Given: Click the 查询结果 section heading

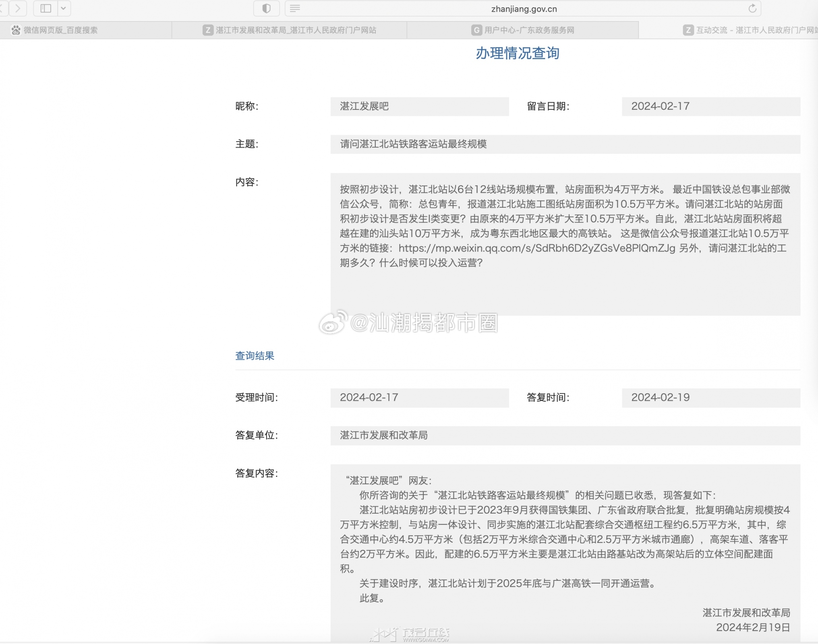Looking at the screenshot, I should click(255, 356).
